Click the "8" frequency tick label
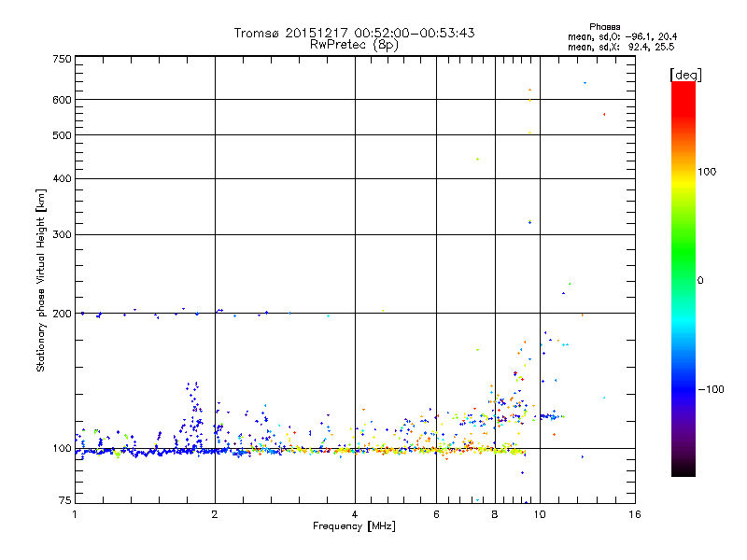The height and width of the screenshot is (560, 747). point(495,514)
